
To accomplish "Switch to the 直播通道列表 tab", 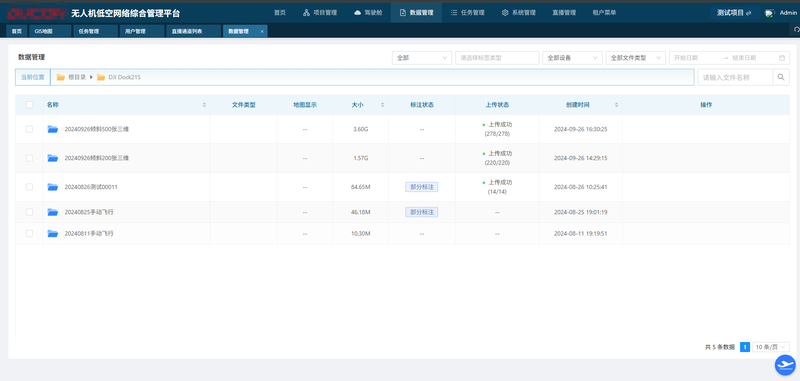I will click(193, 31).
